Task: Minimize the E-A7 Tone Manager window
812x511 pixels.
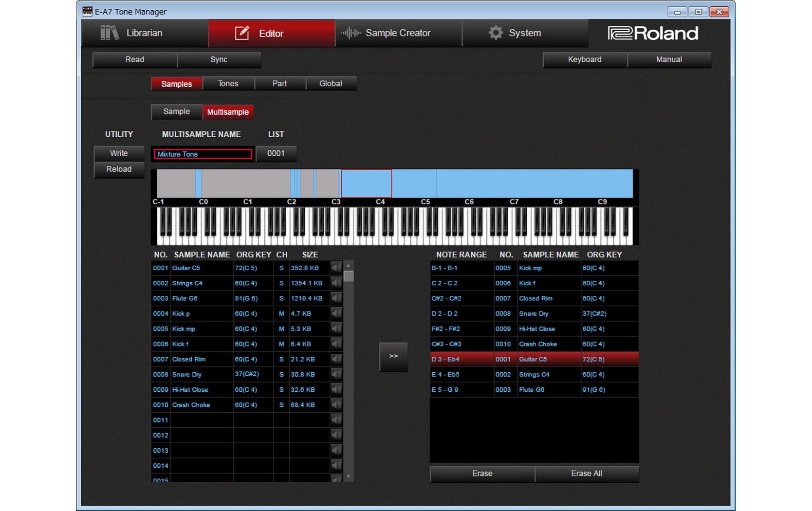Action: 677,11
